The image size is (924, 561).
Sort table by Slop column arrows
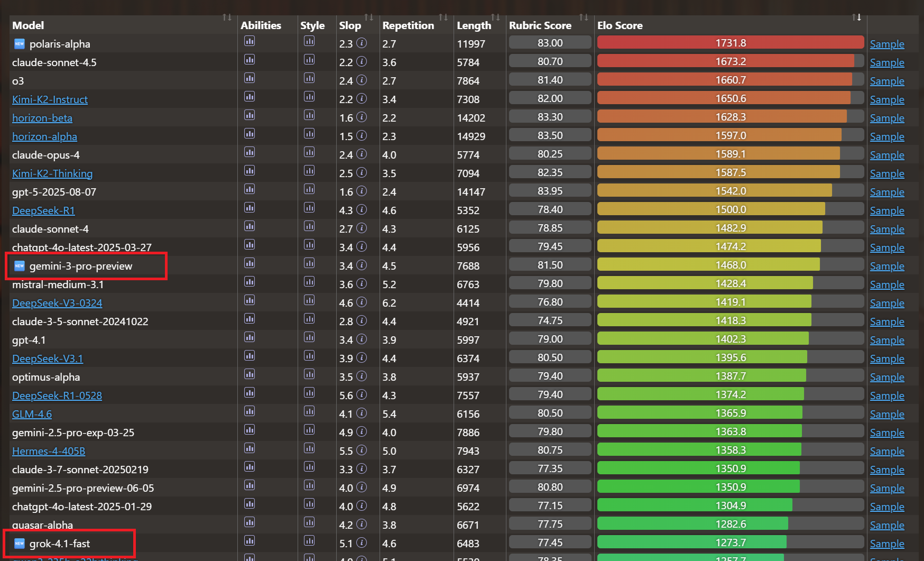pos(369,17)
